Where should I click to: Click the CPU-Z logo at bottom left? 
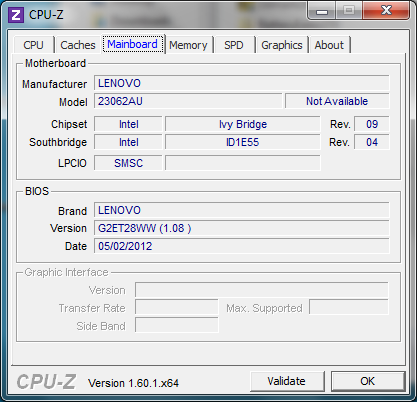[x=46, y=382]
